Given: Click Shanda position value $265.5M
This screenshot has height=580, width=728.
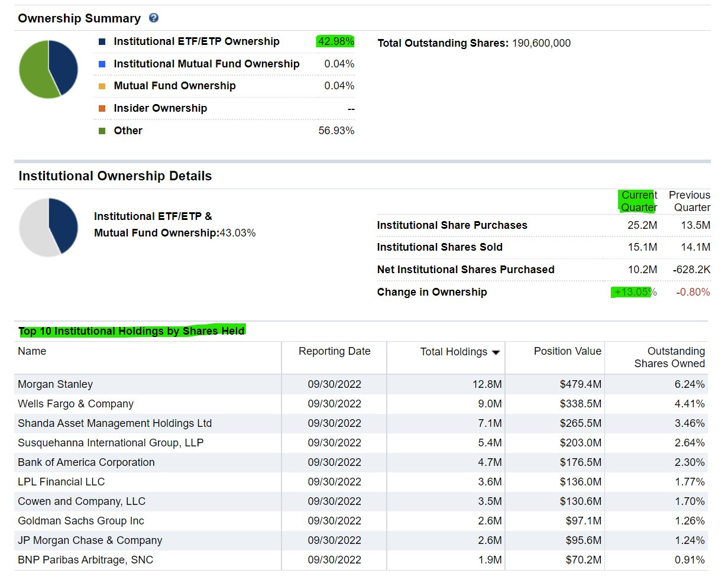Looking at the screenshot, I should pos(581,423).
